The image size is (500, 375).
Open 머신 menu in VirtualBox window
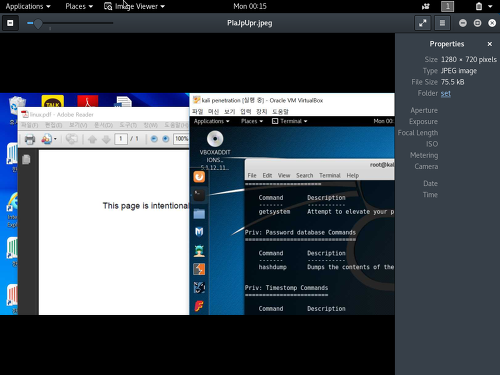tap(213, 111)
